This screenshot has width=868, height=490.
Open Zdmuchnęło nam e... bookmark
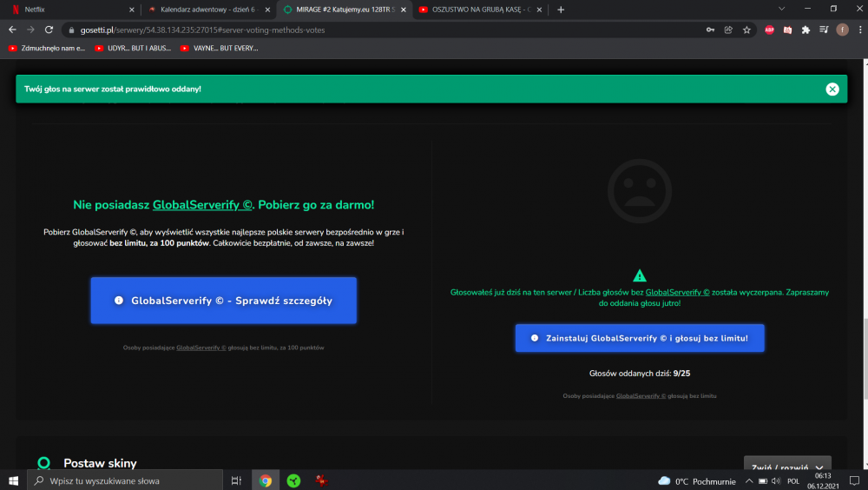47,49
